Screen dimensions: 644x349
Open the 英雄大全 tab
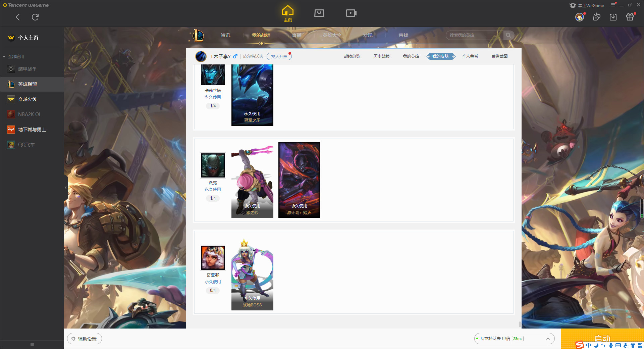[x=332, y=35]
